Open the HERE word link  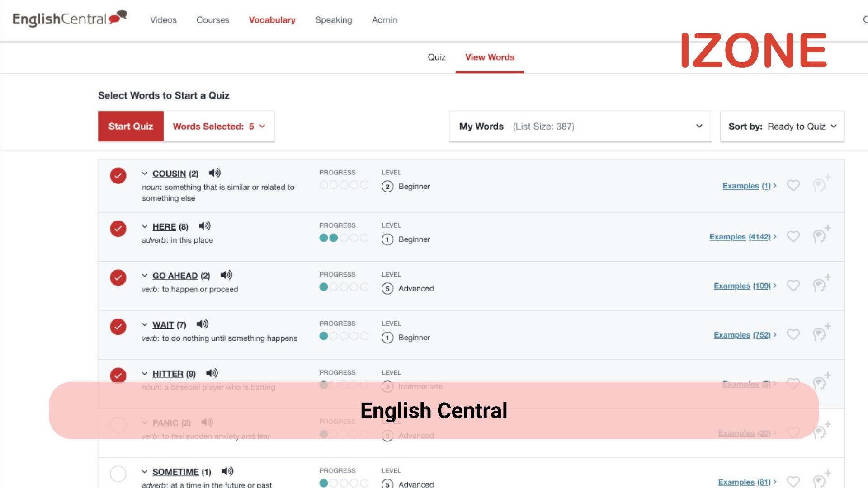click(x=164, y=226)
